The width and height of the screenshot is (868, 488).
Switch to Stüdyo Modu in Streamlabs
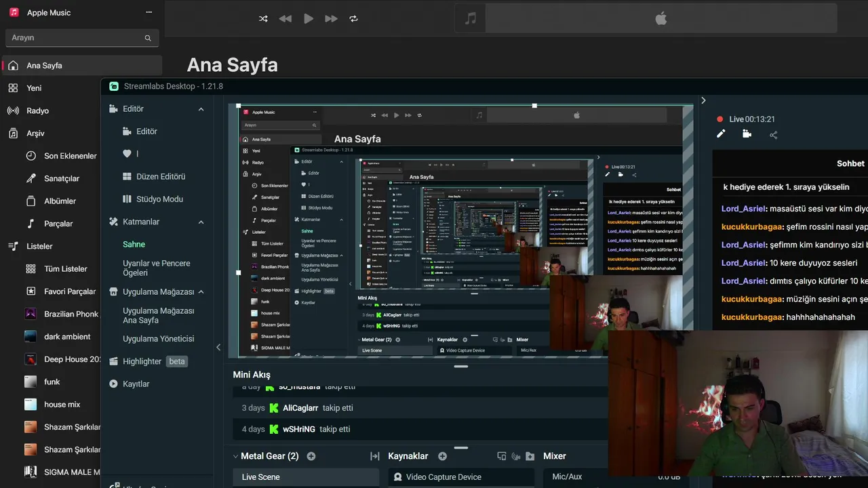[159, 199]
